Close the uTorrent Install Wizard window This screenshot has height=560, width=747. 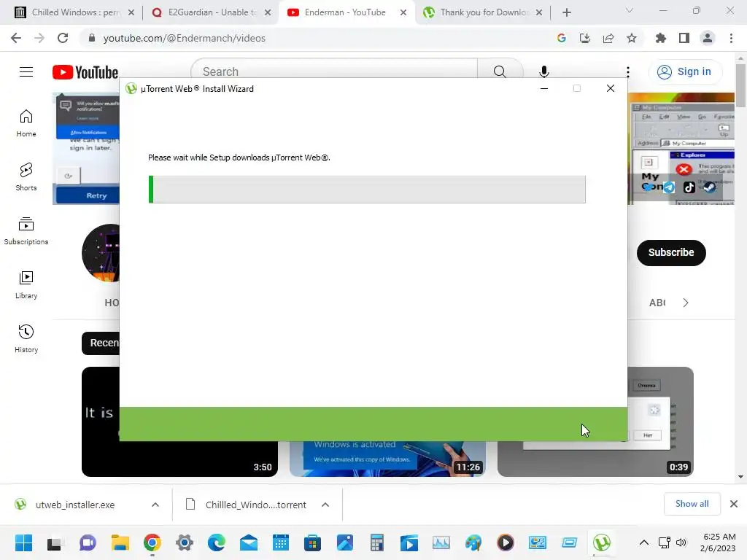coord(611,88)
